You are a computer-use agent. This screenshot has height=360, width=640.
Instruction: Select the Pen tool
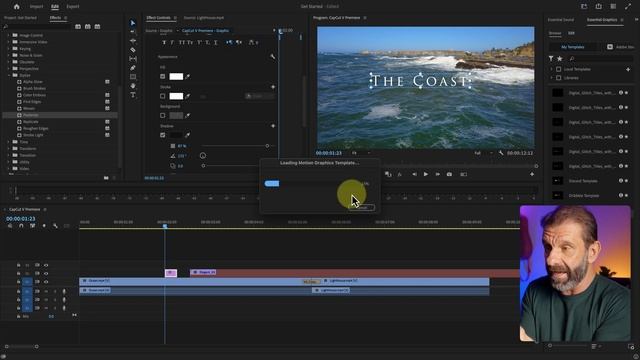[x=133, y=68]
